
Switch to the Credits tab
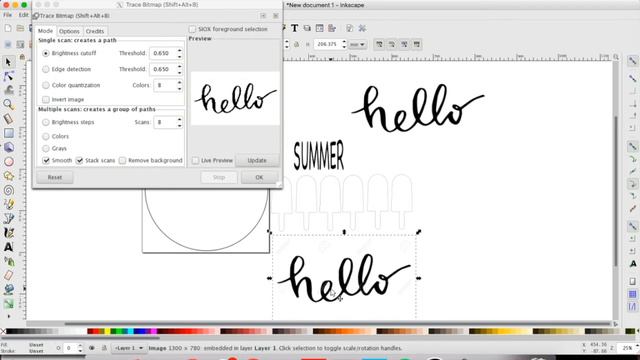[95, 31]
